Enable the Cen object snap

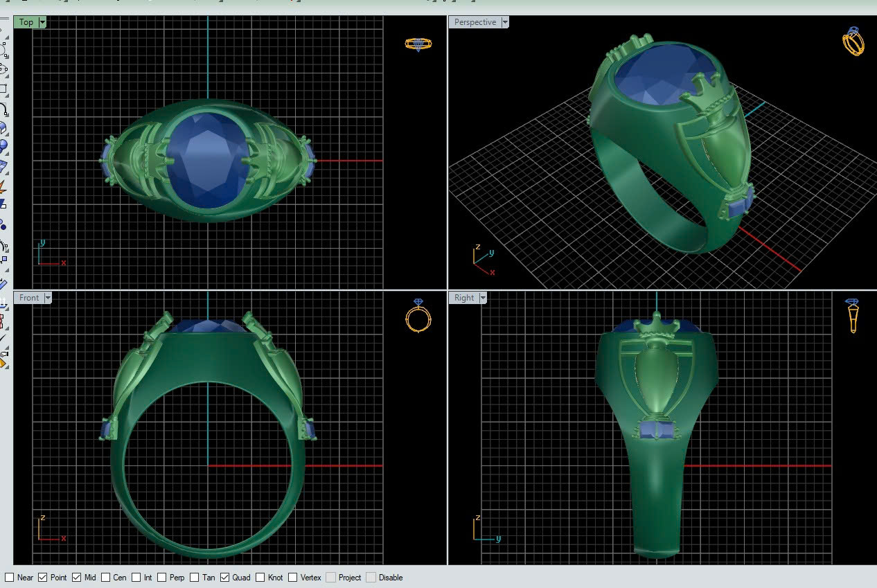[105, 577]
